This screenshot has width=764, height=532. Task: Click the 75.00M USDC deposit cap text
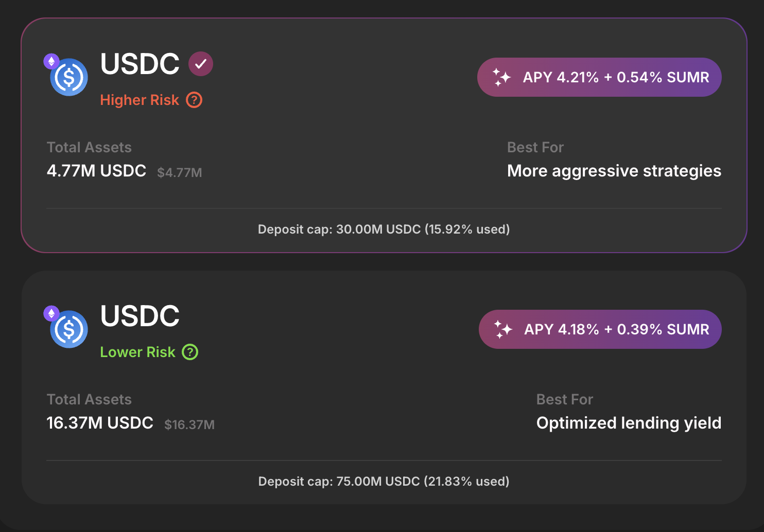coord(384,481)
